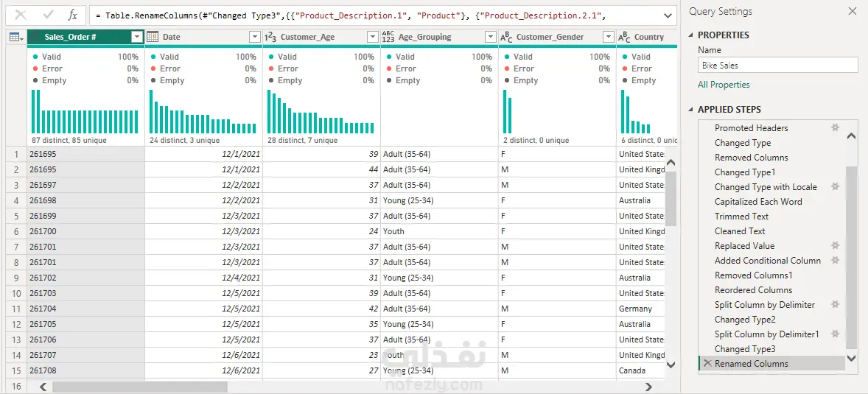Select the Reordered Columns step
868x394 pixels.
coord(753,290)
